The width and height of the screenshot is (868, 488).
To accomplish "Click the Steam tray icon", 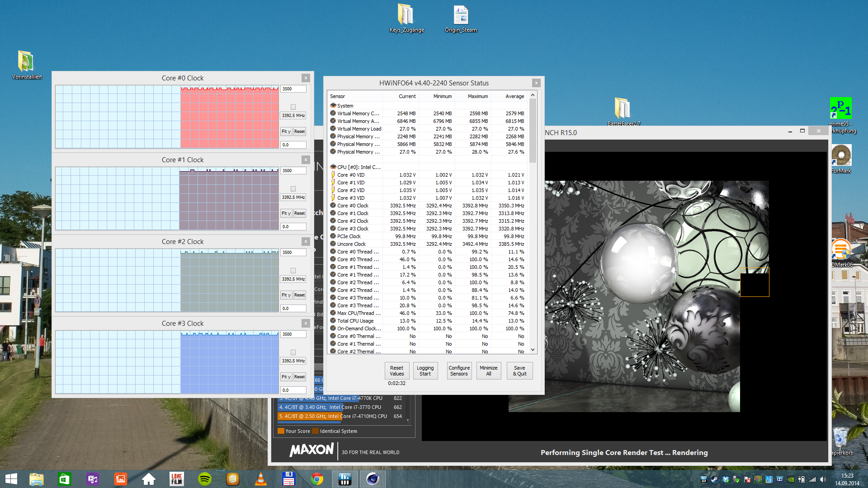I will point(714,479).
